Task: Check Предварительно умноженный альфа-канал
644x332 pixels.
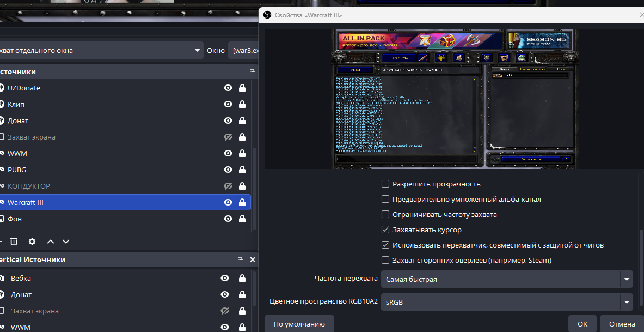Action: [x=385, y=199]
